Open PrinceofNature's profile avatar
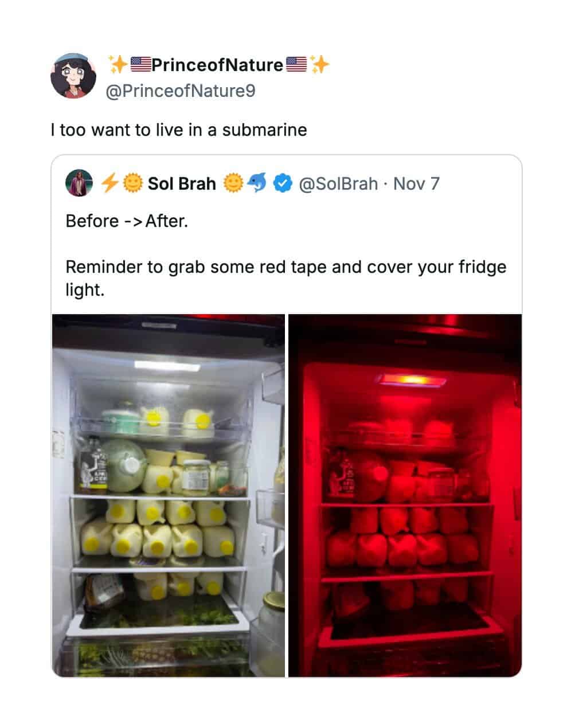 pyautogui.click(x=73, y=76)
